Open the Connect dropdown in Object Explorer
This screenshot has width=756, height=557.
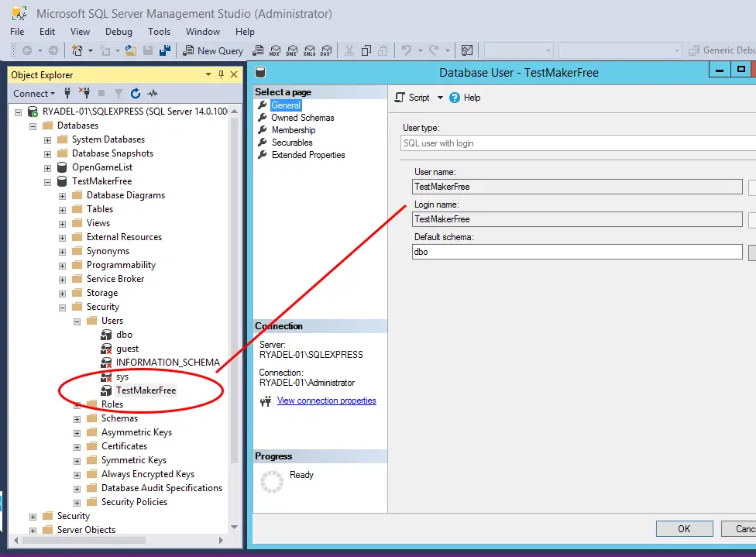[x=34, y=93]
